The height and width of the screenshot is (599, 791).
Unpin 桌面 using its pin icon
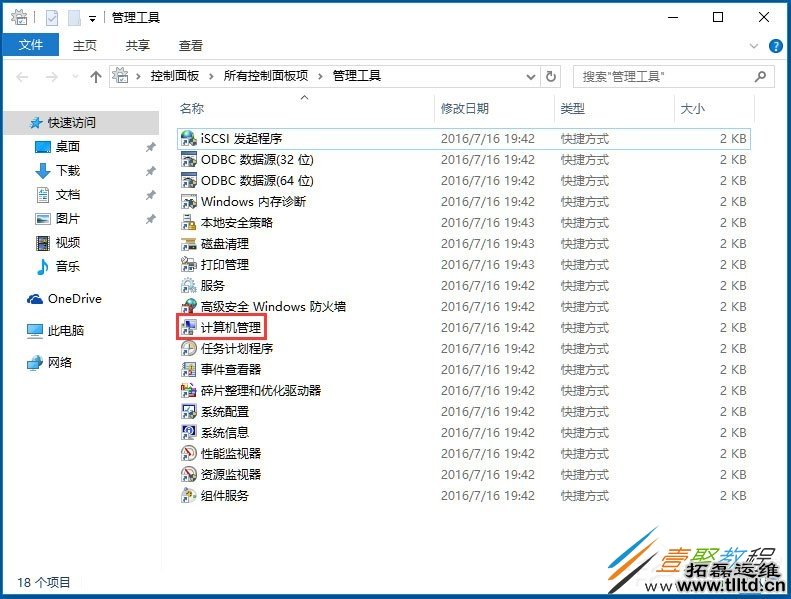coord(150,147)
